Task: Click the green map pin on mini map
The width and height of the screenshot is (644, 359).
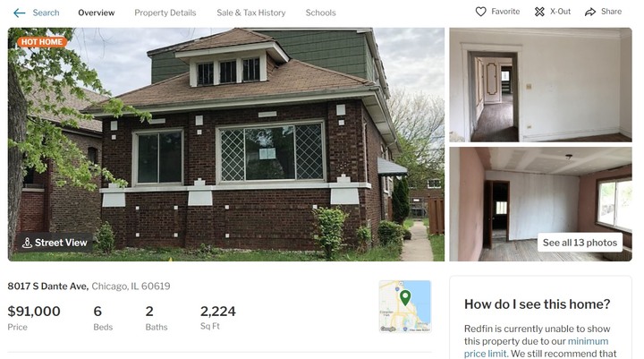Action: tap(405, 297)
